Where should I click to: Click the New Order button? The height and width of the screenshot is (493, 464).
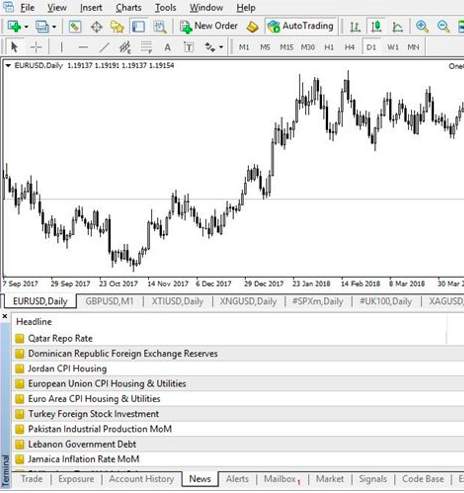[x=209, y=26]
